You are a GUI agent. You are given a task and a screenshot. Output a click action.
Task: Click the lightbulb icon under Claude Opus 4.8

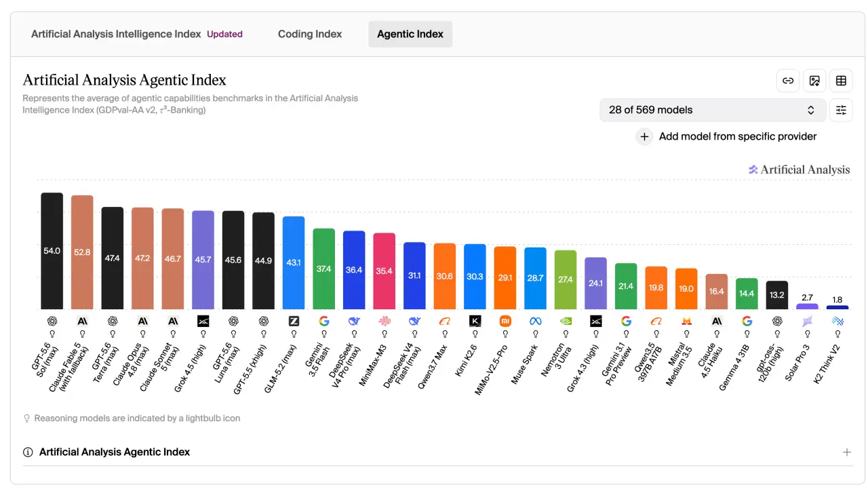pos(142,334)
